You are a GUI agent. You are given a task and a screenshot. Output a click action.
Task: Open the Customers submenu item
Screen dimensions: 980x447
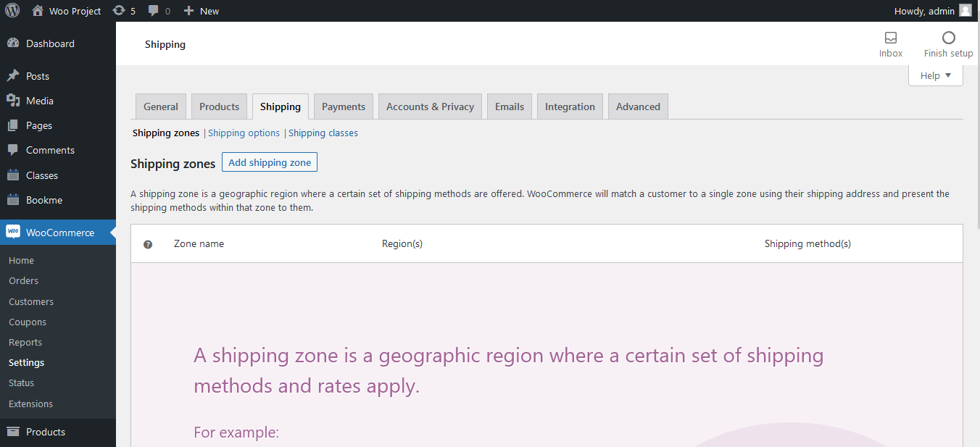(31, 301)
